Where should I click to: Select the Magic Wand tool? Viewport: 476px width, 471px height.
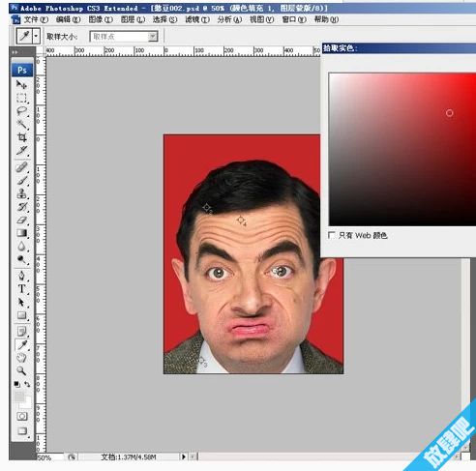(x=21, y=125)
